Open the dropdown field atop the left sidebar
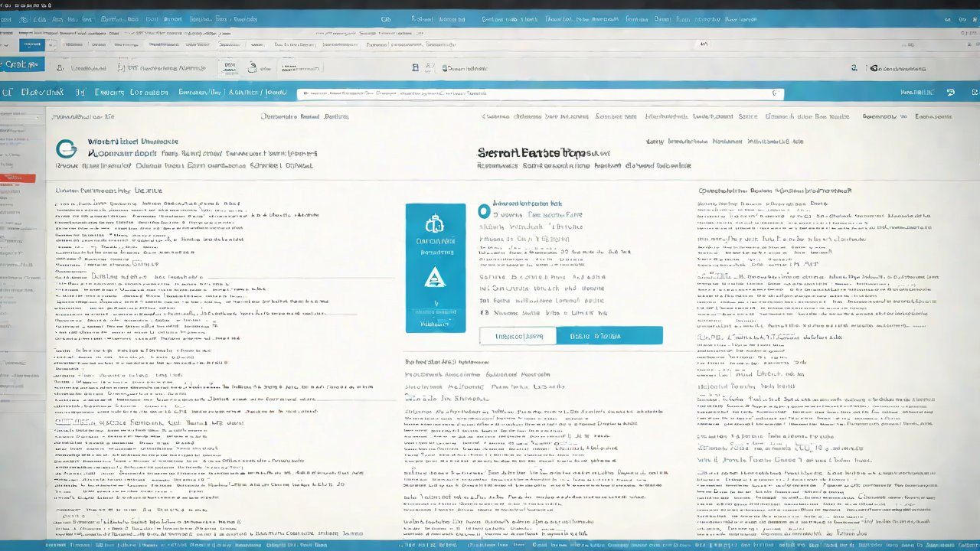The width and height of the screenshot is (980, 551). (x=21, y=116)
